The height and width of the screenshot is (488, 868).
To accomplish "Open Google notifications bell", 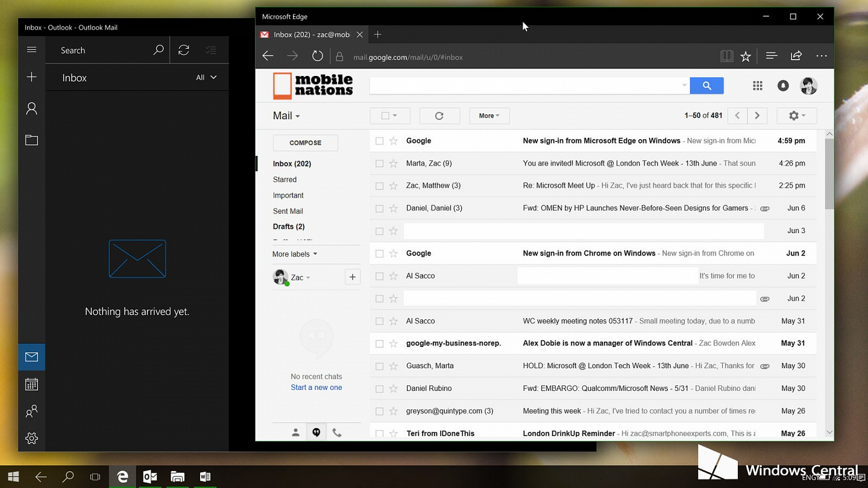I will (x=783, y=86).
